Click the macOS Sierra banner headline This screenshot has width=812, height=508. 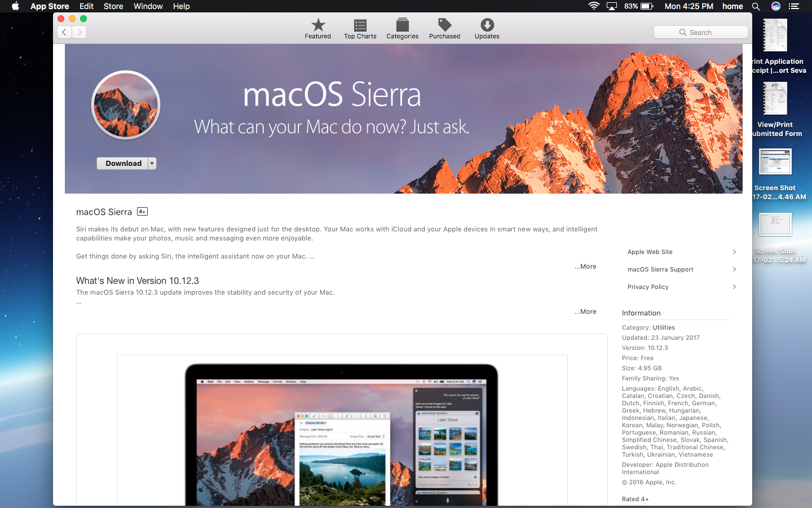click(332, 94)
